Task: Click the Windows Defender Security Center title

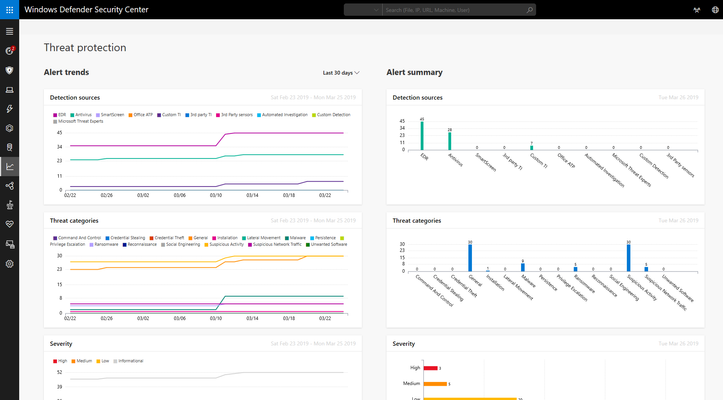Action: click(86, 9)
